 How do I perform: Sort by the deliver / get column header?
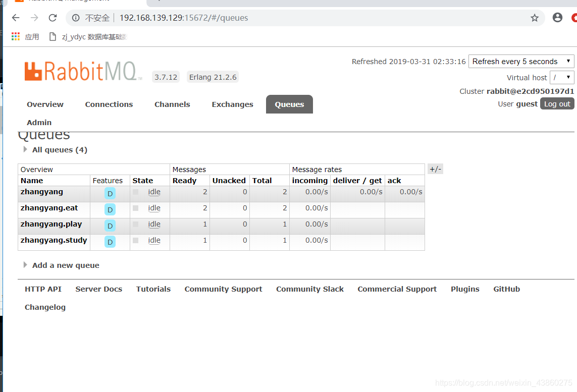(x=357, y=181)
